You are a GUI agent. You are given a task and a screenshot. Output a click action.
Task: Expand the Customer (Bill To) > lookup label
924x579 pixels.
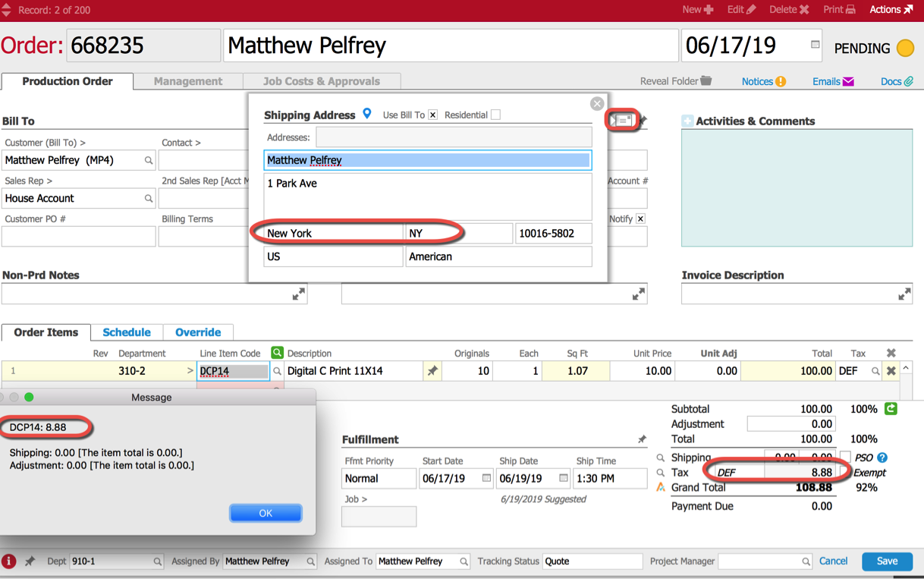pos(45,143)
